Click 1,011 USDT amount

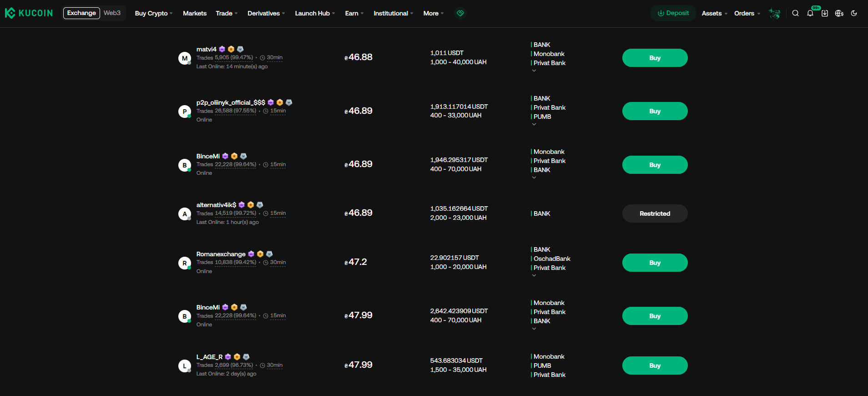click(x=447, y=53)
